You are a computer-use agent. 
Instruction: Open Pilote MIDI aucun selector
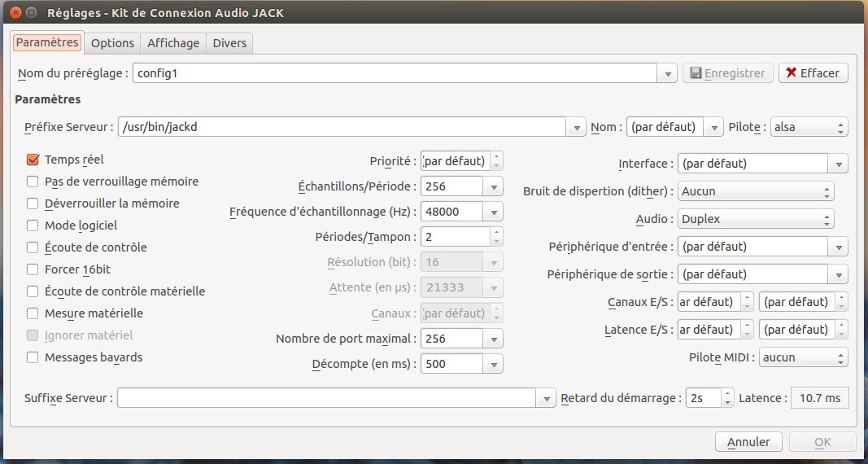[x=804, y=357]
